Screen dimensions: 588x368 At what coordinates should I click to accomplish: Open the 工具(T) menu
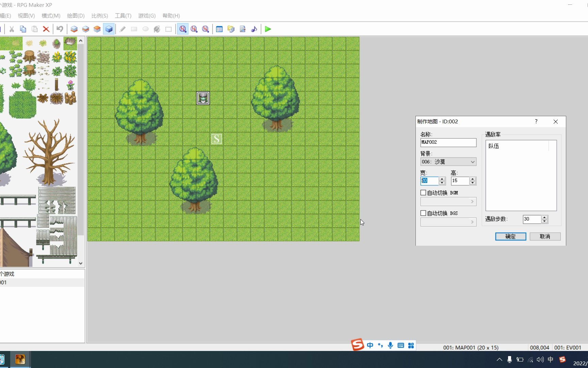pyautogui.click(x=123, y=16)
